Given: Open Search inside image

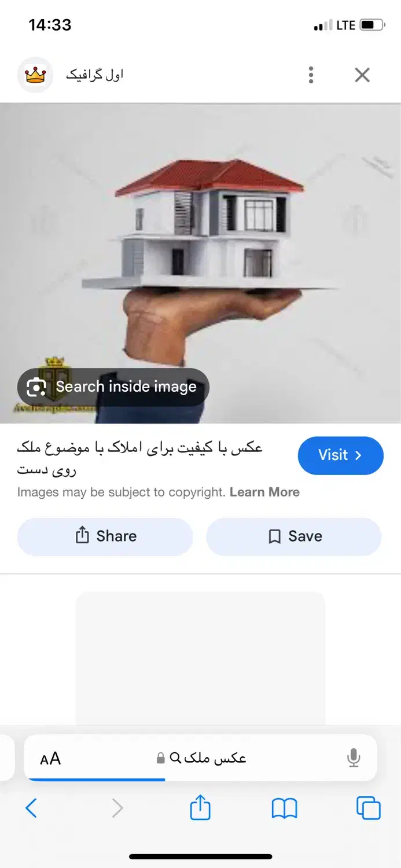Looking at the screenshot, I should point(113,387).
